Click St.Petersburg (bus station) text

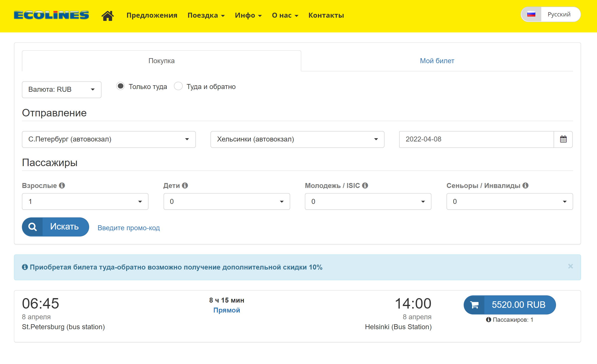(x=63, y=327)
